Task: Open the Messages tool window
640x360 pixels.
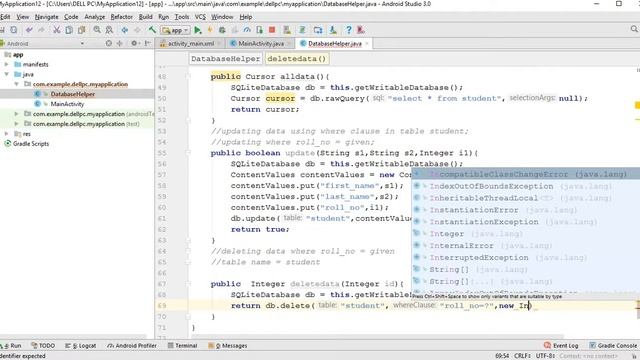Action: (228, 345)
